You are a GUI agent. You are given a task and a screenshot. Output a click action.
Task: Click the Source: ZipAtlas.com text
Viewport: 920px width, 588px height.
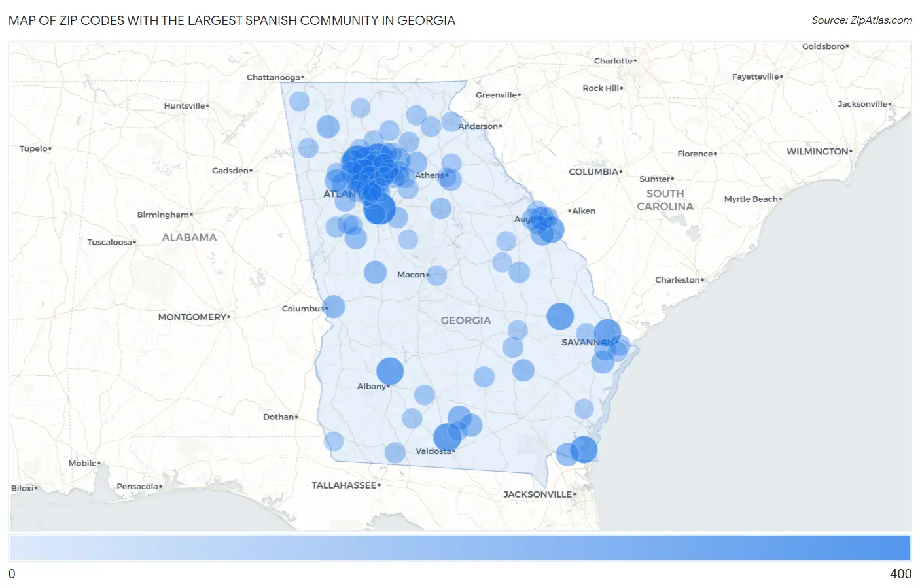[x=862, y=20]
